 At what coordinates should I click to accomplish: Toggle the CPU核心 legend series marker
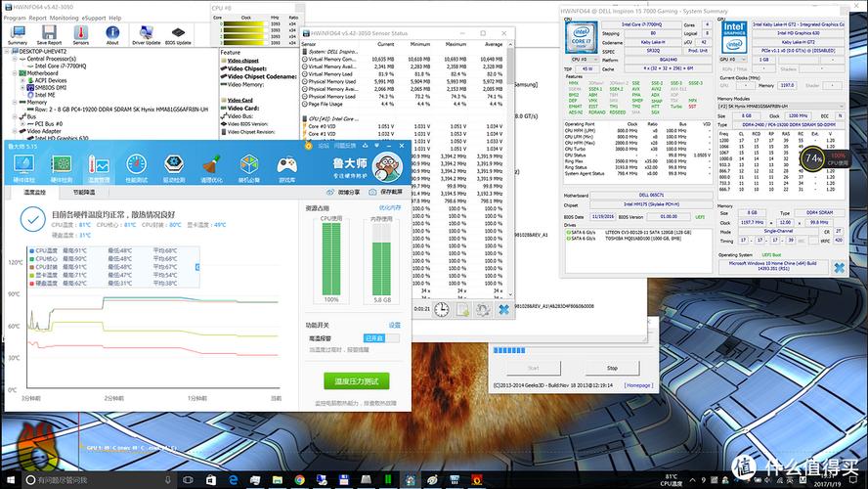(31, 258)
